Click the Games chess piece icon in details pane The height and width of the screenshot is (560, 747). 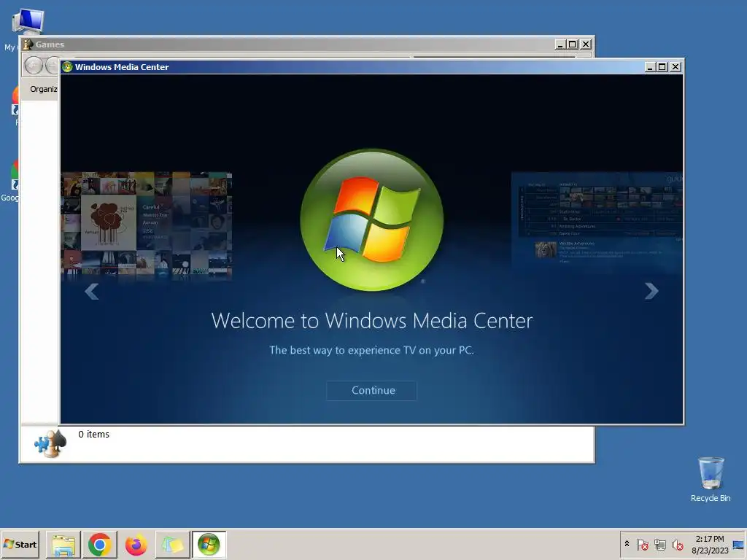pos(50,443)
